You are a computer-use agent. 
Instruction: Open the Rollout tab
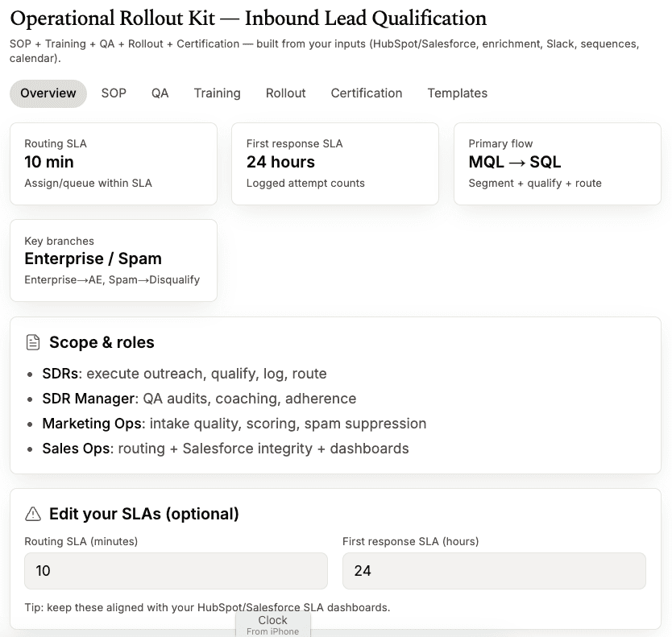tap(286, 93)
